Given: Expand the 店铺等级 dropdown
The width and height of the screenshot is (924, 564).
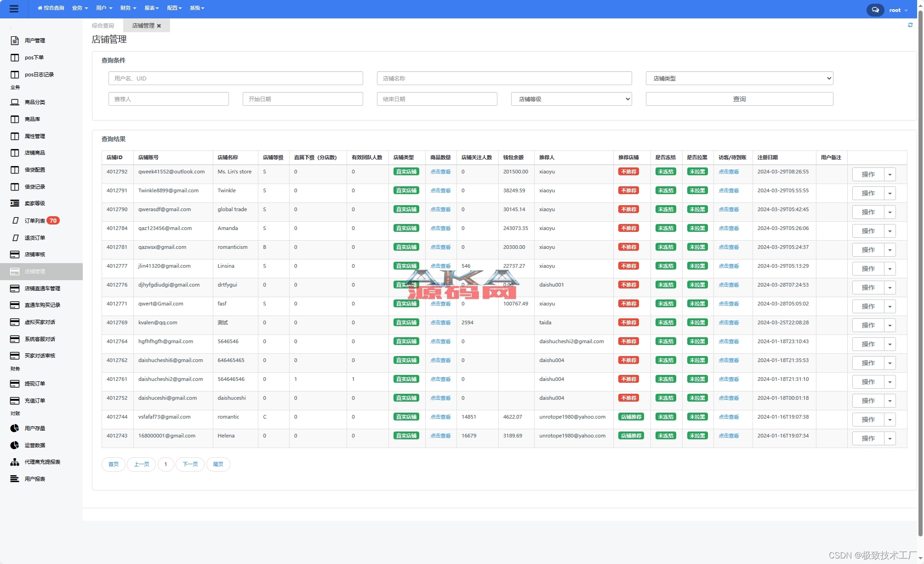Looking at the screenshot, I should coord(571,99).
